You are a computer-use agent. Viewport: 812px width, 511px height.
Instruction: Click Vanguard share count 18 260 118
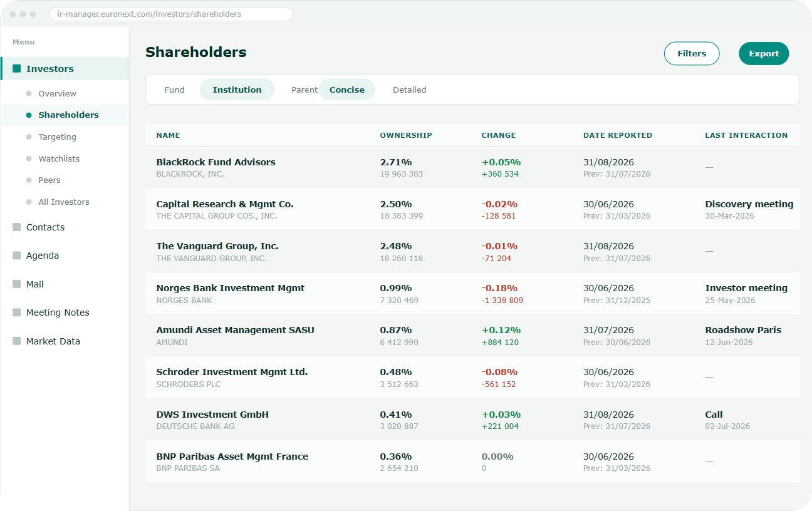[401, 258]
